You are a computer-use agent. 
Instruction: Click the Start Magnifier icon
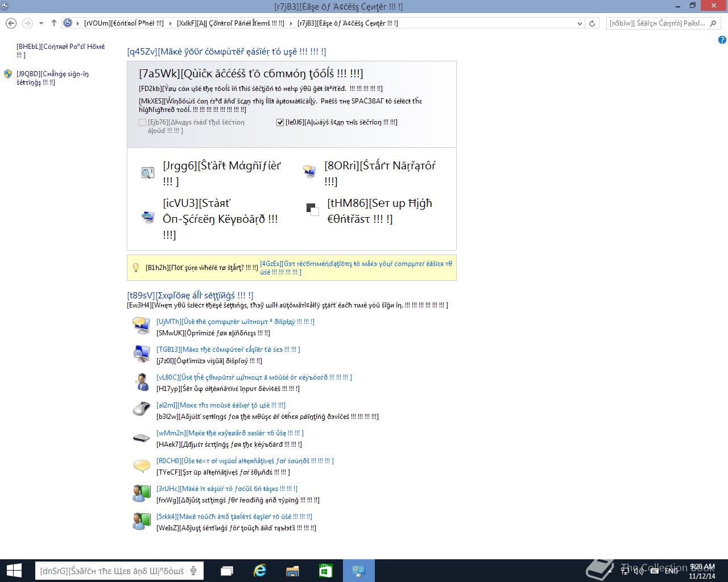tap(148, 173)
